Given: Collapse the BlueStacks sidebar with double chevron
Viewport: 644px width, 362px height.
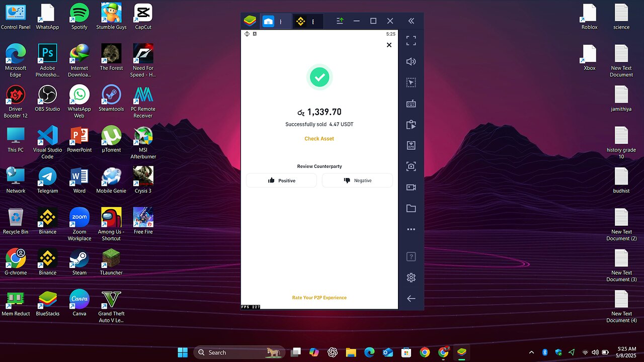Looking at the screenshot, I should [x=411, y=21].
